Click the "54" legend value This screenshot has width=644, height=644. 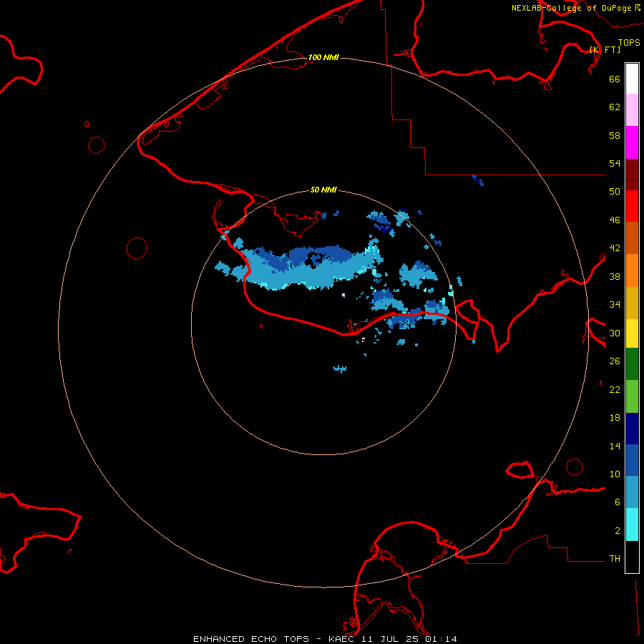point(615,163)
